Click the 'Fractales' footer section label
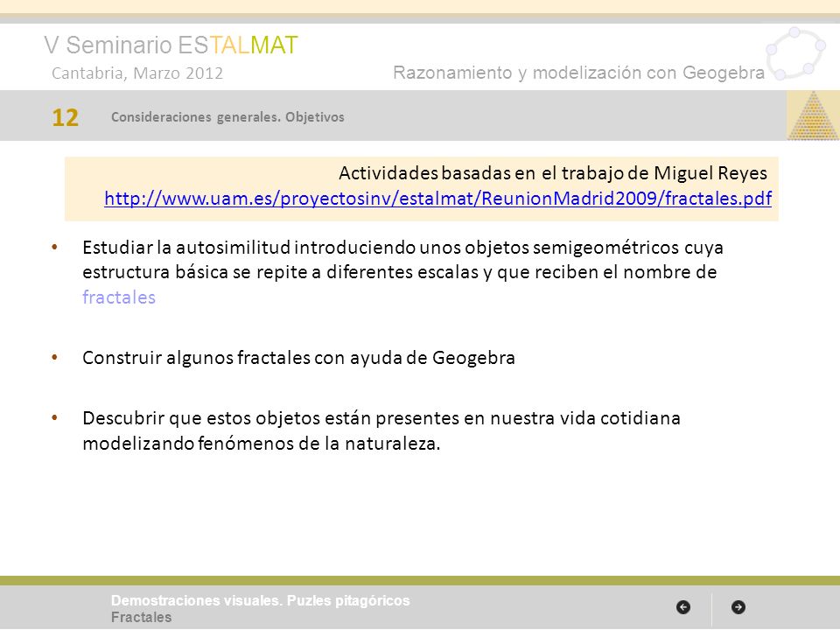840x630 pixels. click(142, 617)
